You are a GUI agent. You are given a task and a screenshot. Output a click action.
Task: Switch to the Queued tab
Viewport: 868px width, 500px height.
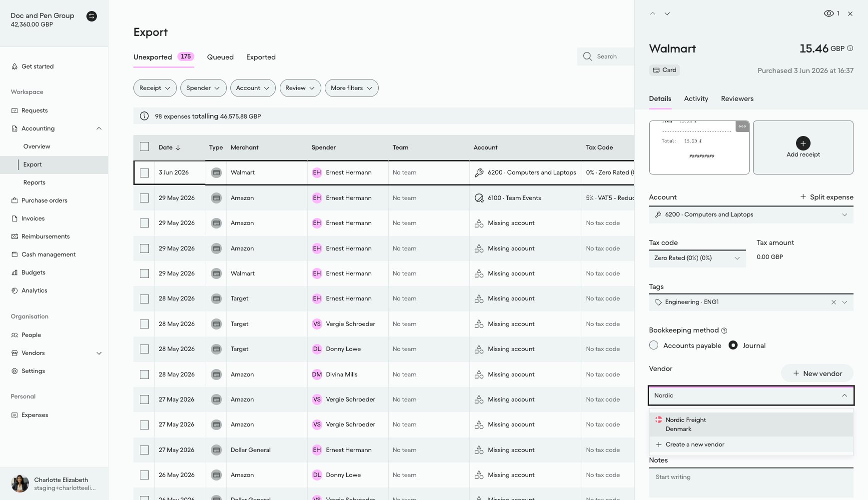point(220,57)
